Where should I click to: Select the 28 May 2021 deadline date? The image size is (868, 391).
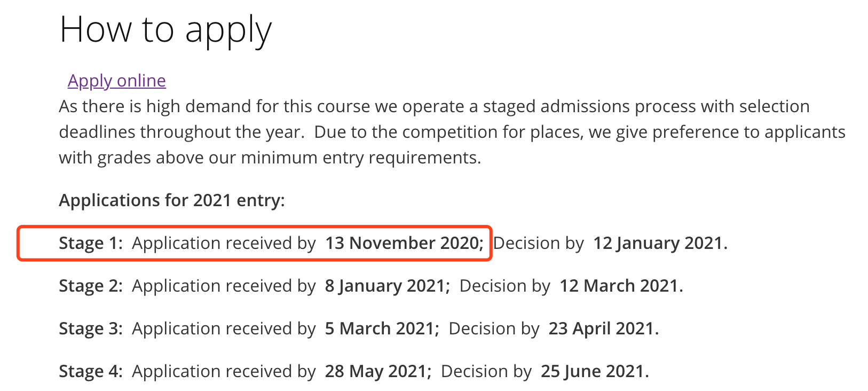378,371
